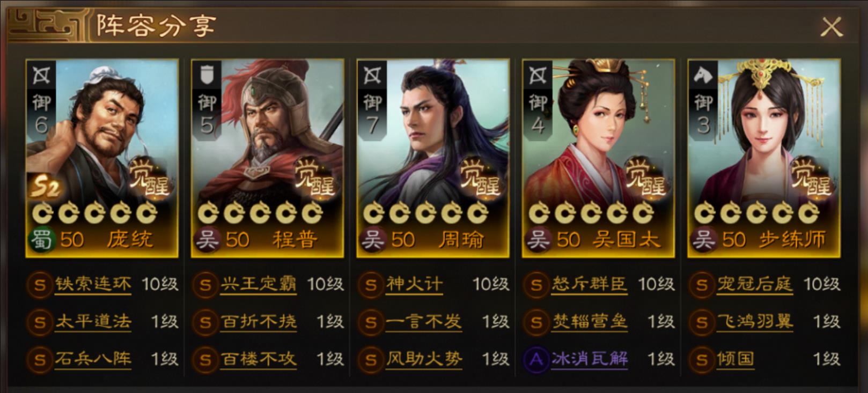Open the 神火计 skill link
The height and width of the screenshot is (393, 868).
414,285
